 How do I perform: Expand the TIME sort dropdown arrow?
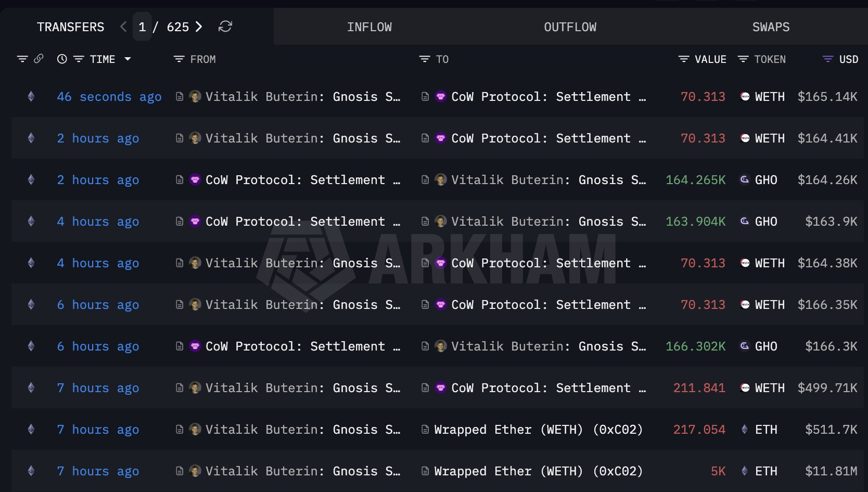[127, 59]
